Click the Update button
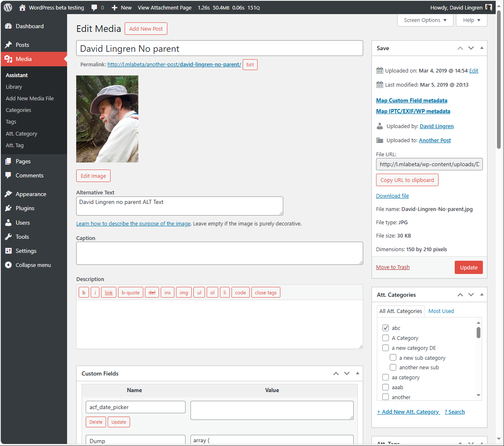 click(468, 267)
